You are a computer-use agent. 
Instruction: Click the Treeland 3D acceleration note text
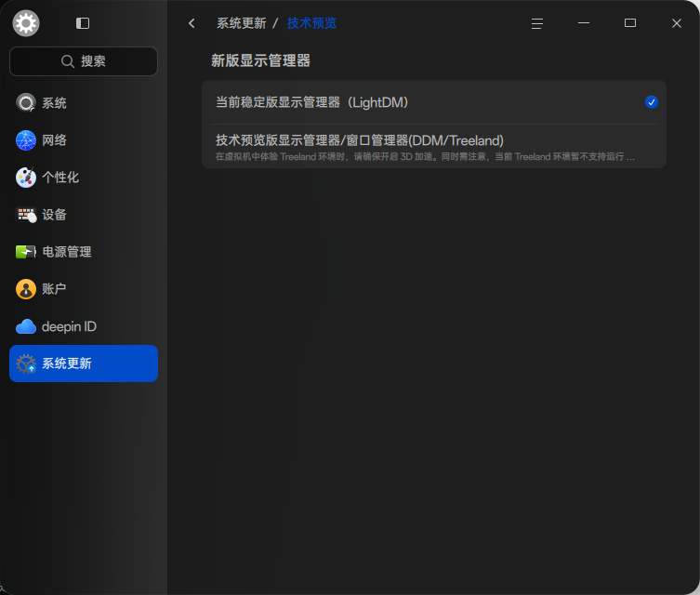click(425, 157)
